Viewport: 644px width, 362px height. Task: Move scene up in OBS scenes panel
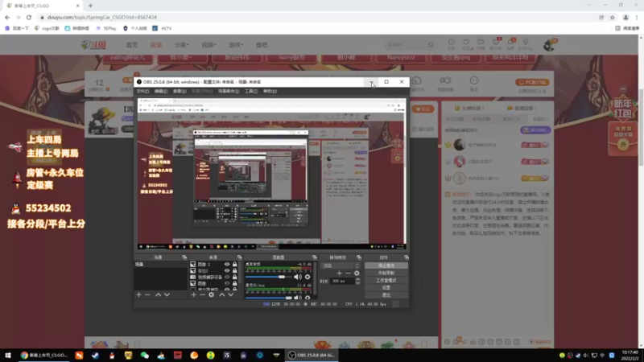158,294
